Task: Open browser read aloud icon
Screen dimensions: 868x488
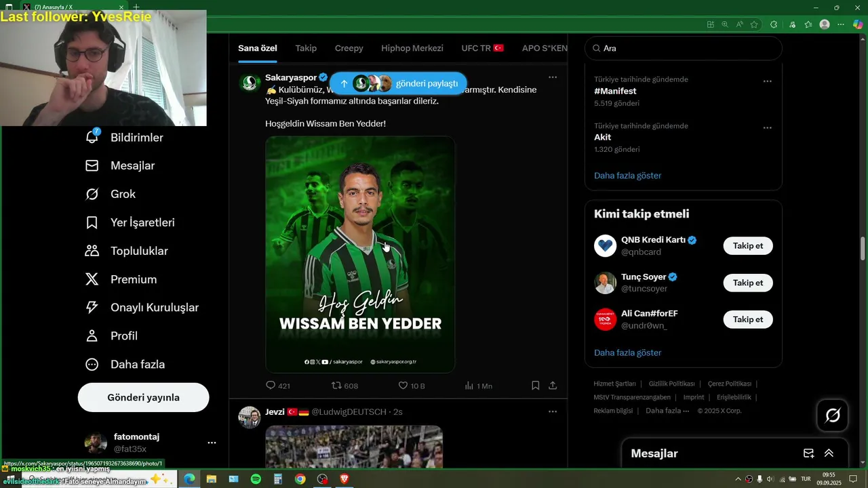Action: (x=740, y=24)
